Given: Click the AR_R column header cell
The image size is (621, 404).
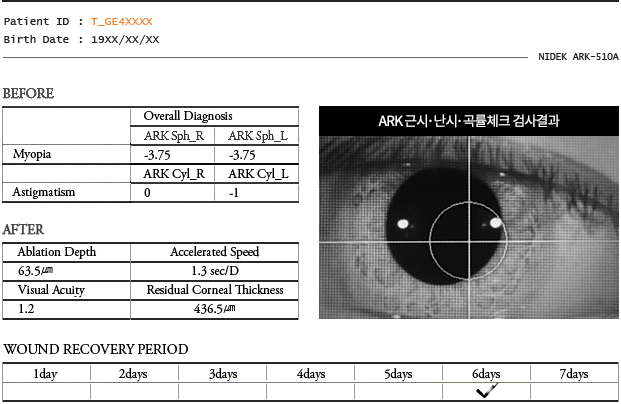Looking at the screenshot, I should coord(173,173).
